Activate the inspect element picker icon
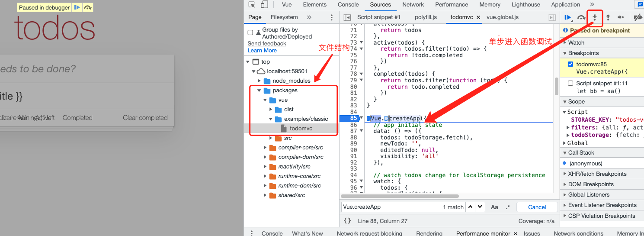The width and height of the screenshot is (644, 236). coord(252,5)
